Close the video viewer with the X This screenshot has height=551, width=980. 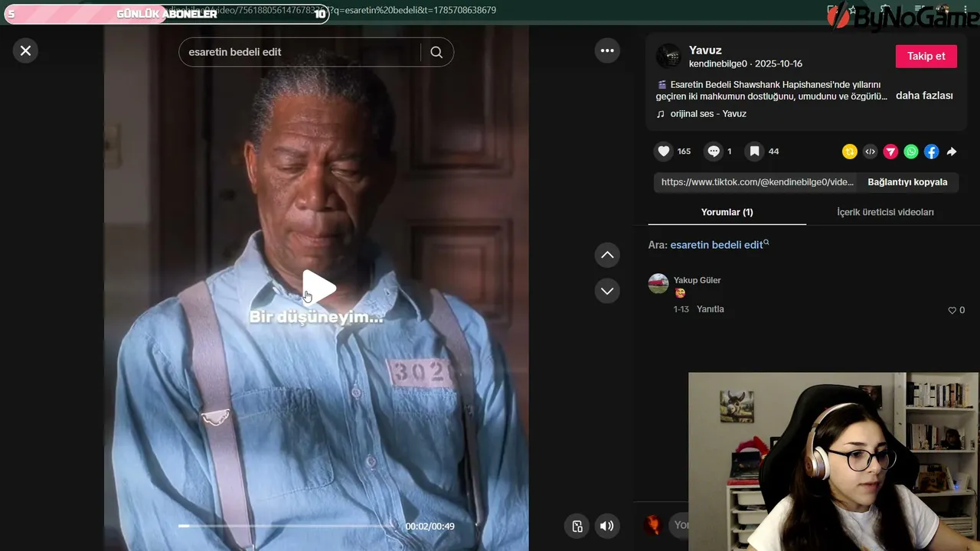click(x=25, y=51)
